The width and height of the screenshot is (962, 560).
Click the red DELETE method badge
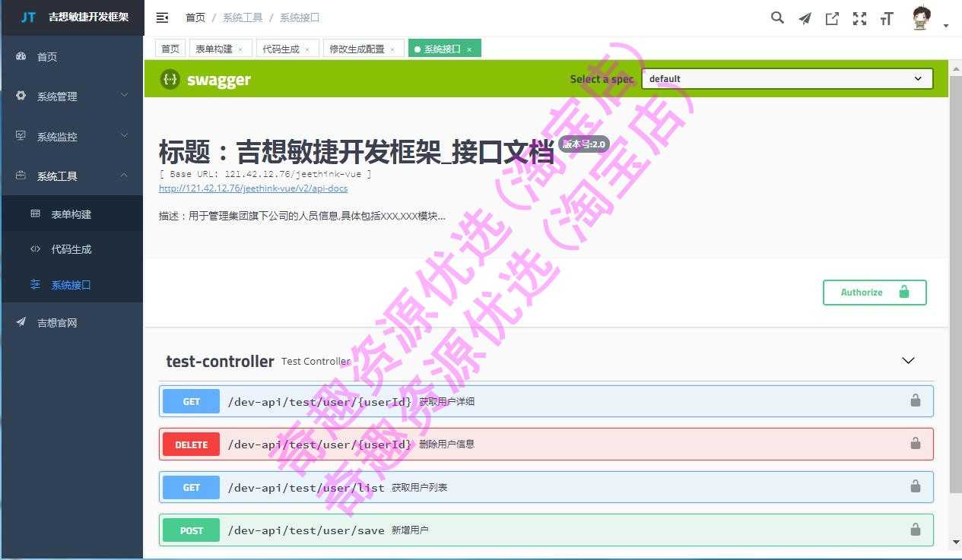point(191,445)
